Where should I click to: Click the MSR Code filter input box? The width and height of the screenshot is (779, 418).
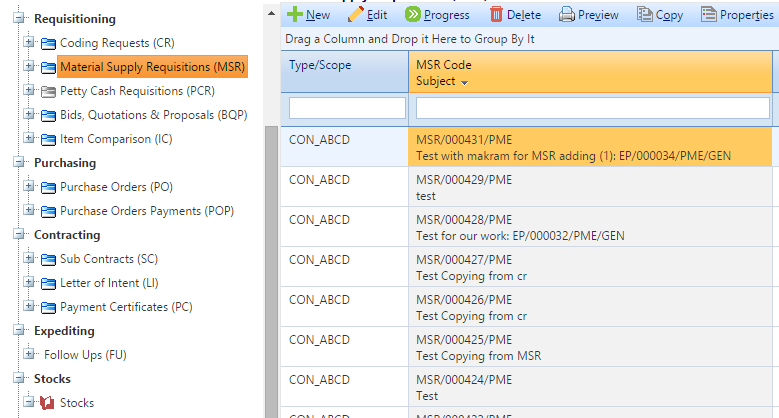click(593, 108)
